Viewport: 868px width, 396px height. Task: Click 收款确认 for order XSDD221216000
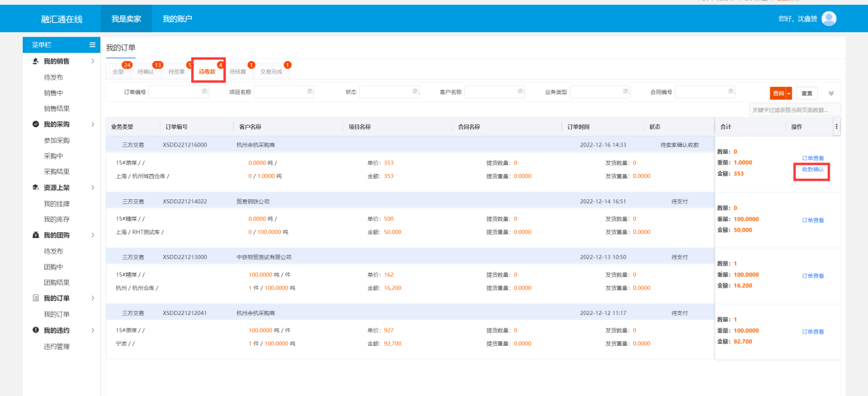[x=812, y=169]
